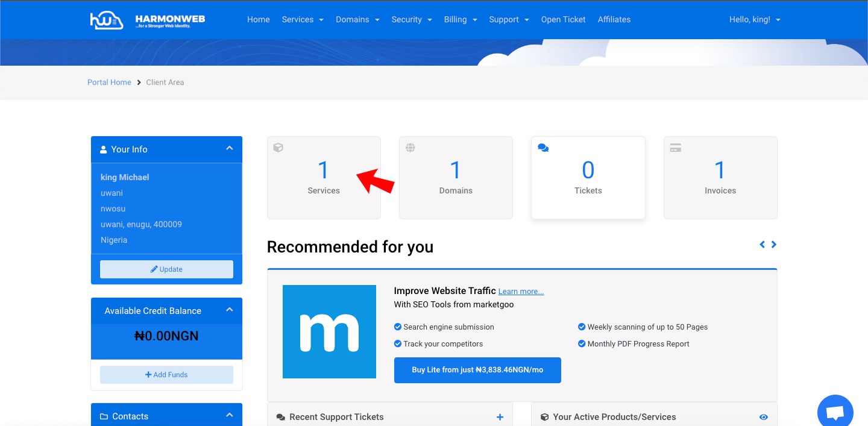Image resolution: width=868 pixels, height=426 pixels.
Task: Click the HarmonWeb logo
Action: [x=148, y=20]
